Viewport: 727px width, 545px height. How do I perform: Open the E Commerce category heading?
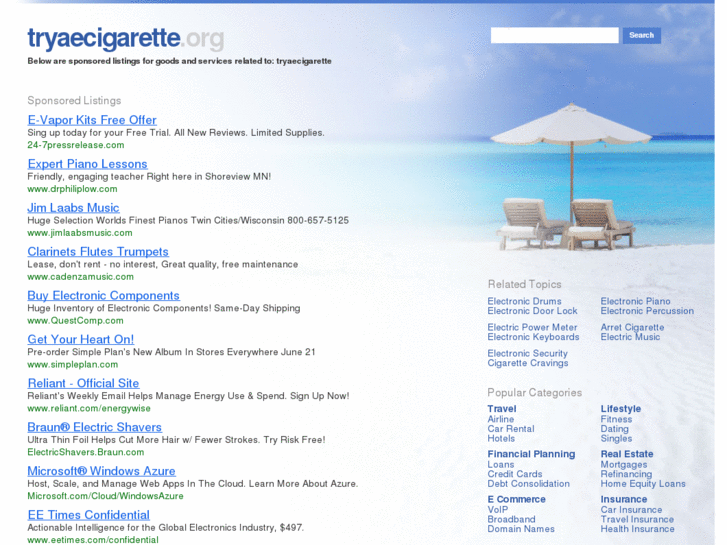(x=517, y=500)
